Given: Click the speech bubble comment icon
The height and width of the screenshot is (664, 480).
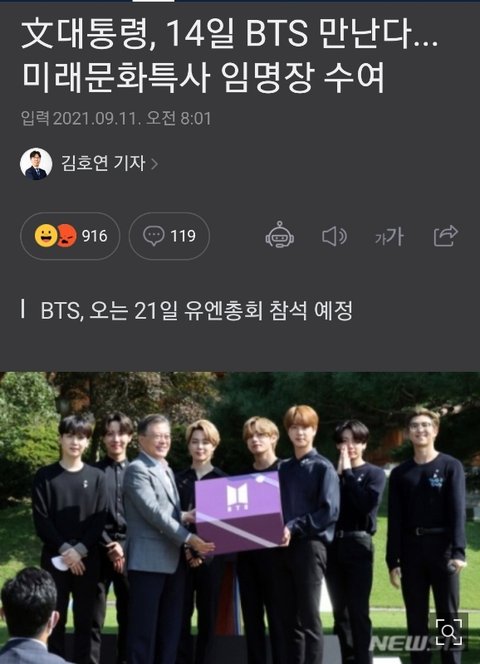Looking at the screenshot, I should point(153,236).
